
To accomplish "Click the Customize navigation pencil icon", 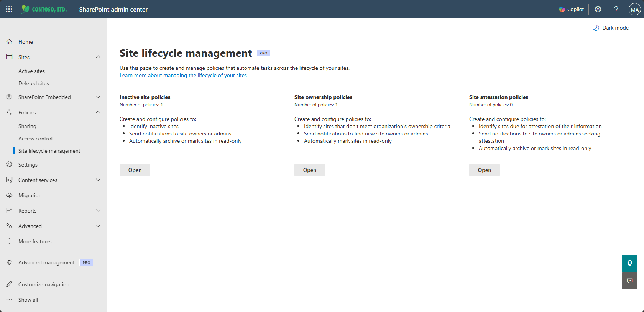I will tap(9, 284).
